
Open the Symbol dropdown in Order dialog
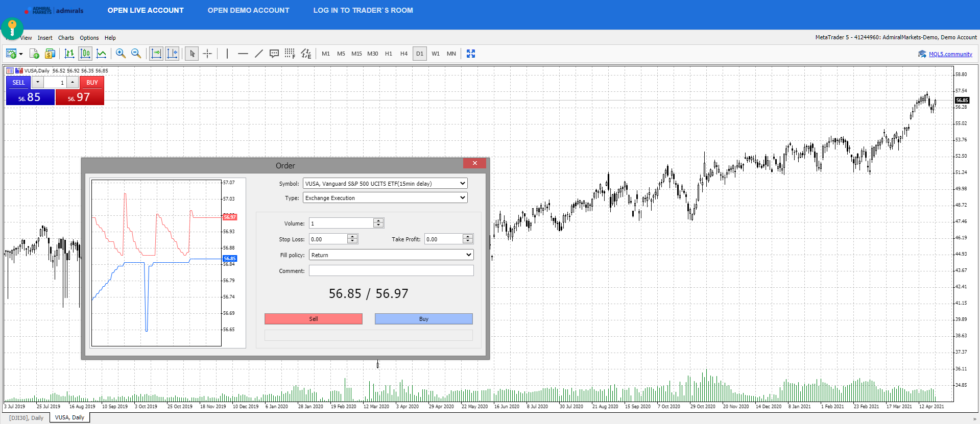(x=385, y=184)
